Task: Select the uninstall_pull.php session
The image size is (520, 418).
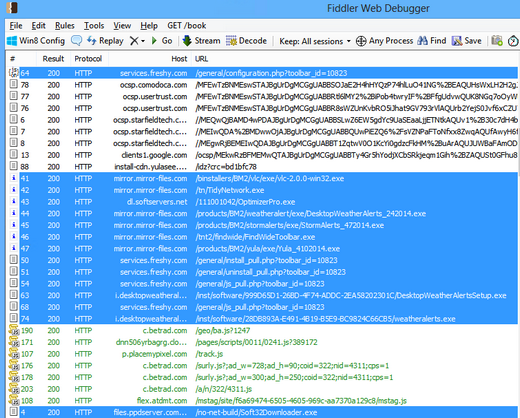Action: 263,272
